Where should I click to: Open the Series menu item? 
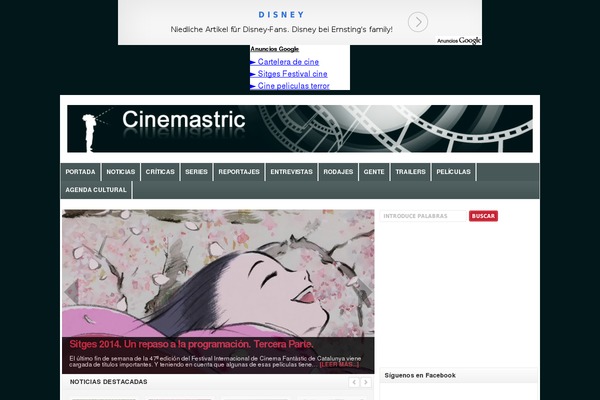pyautogui.click(x=196, y=172)
